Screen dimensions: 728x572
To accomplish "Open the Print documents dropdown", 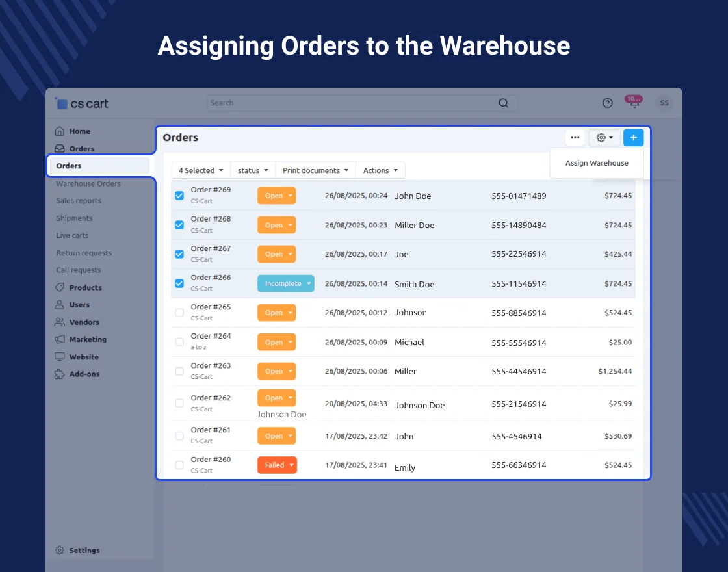I will pos(315,170).
